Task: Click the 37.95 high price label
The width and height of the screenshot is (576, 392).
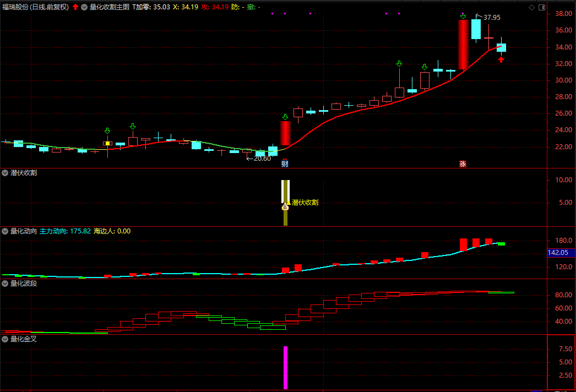Action: click(492, 18)
